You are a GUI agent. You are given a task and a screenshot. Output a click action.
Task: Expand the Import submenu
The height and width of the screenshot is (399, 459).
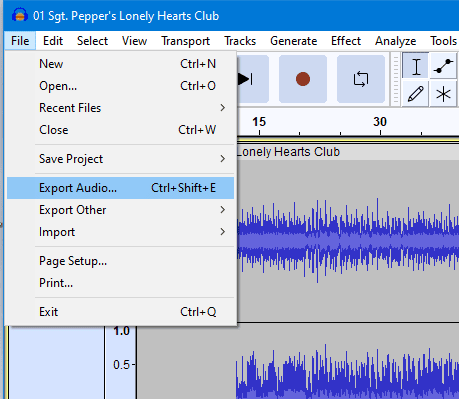coord(120,232)
